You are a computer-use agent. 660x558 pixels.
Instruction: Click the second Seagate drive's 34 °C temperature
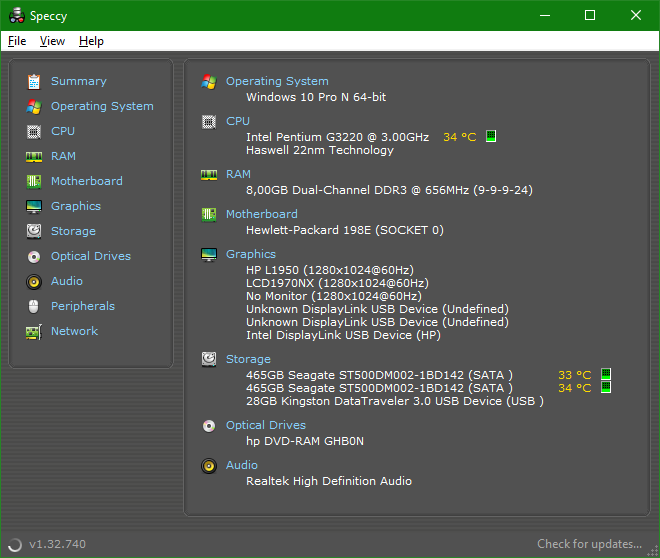click(575, 388)
